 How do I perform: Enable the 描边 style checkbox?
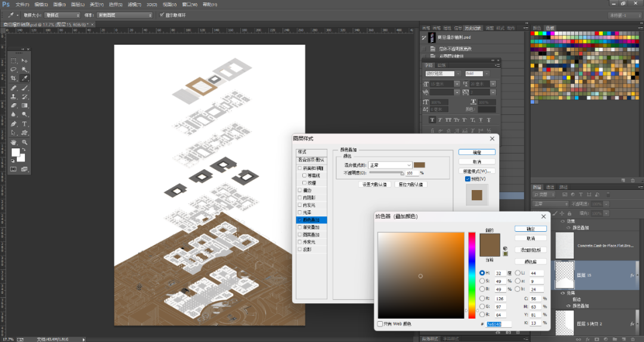[299, 190]
